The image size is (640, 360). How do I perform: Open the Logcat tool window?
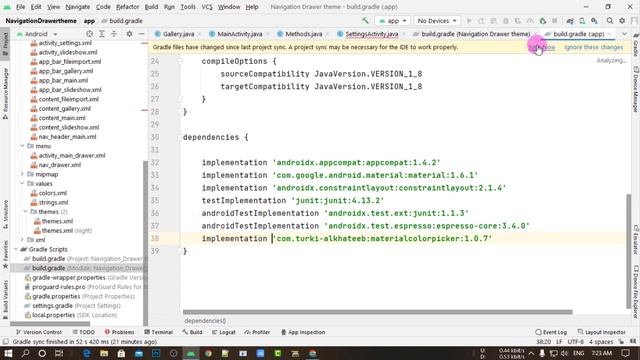click(224, 332)
